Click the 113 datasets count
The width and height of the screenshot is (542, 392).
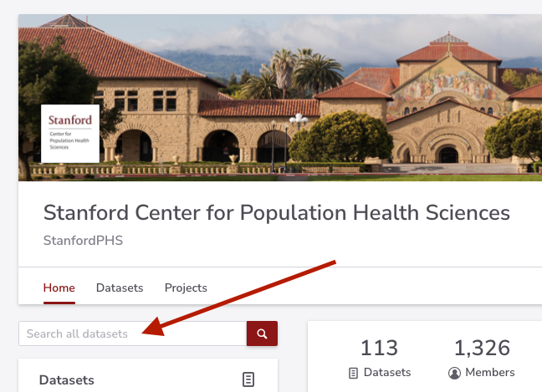[379, 348]
